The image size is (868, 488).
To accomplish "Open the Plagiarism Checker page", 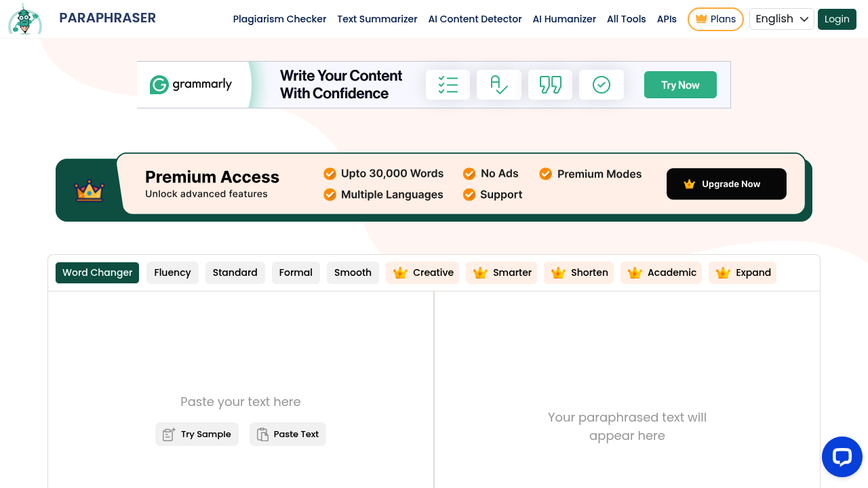I will point(279,19).
